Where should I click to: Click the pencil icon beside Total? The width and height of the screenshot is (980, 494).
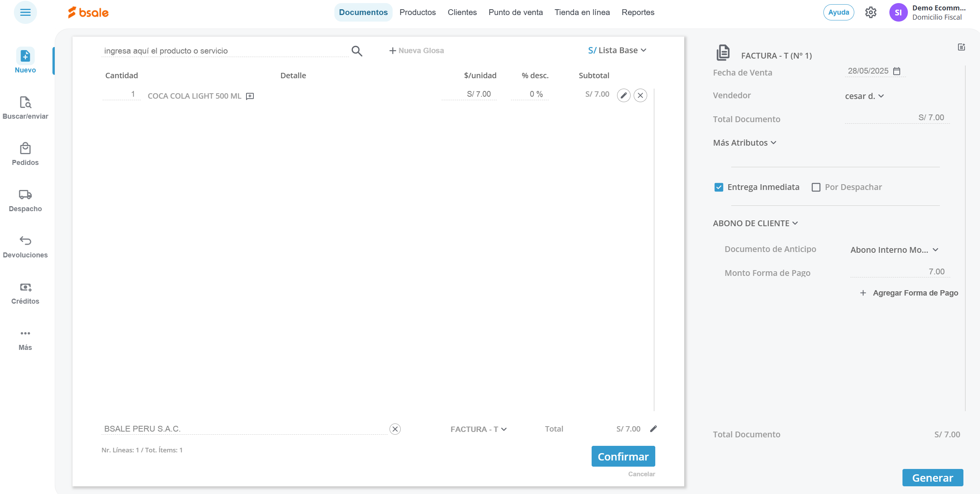pyautogui.click(x=653, y=429)
